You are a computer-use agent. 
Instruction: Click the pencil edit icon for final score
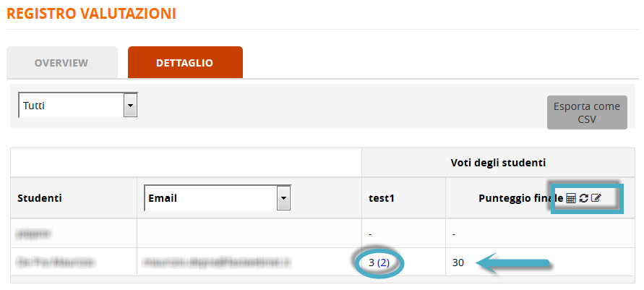click(x=596, y=198)
